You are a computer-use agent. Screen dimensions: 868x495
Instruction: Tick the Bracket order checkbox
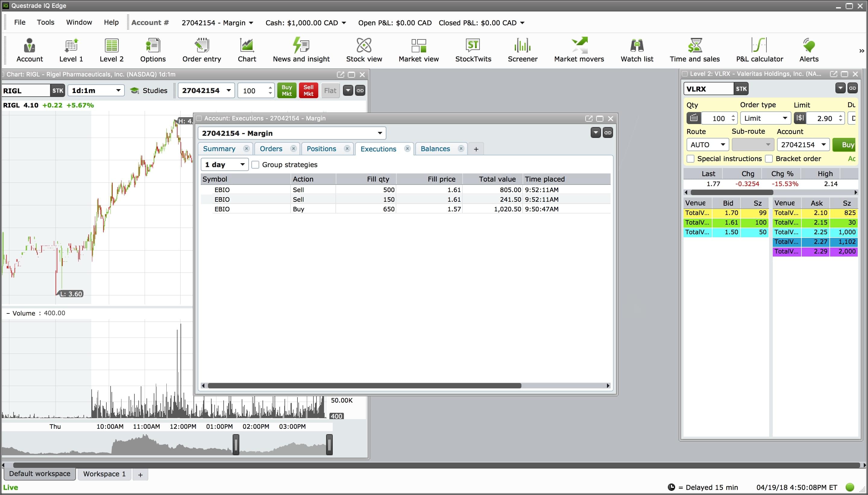tap(769, 159)
